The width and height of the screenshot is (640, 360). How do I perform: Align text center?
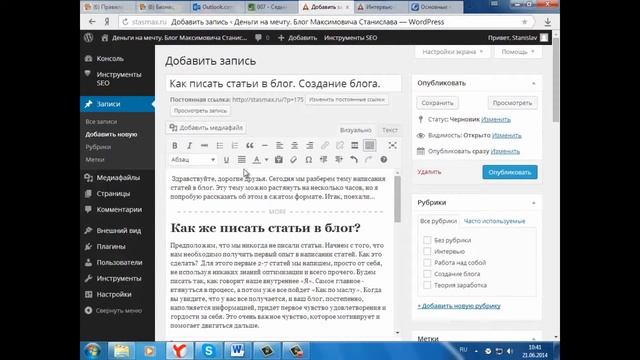[x=295, y=146]
